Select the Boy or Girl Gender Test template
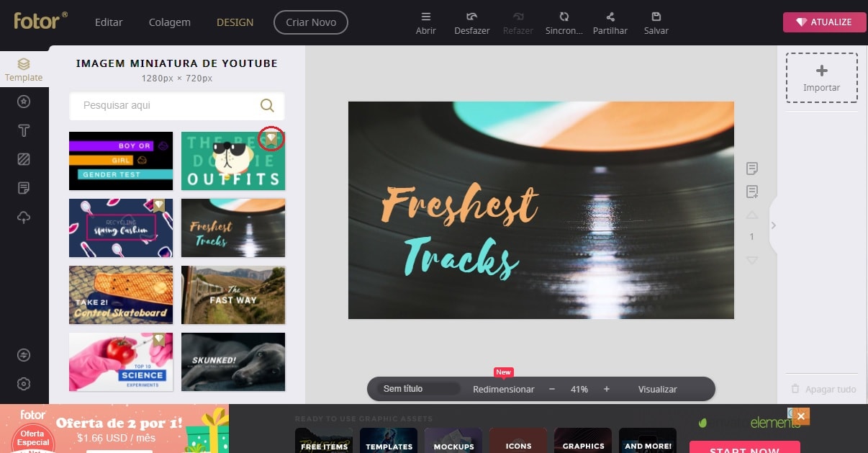 121,161
